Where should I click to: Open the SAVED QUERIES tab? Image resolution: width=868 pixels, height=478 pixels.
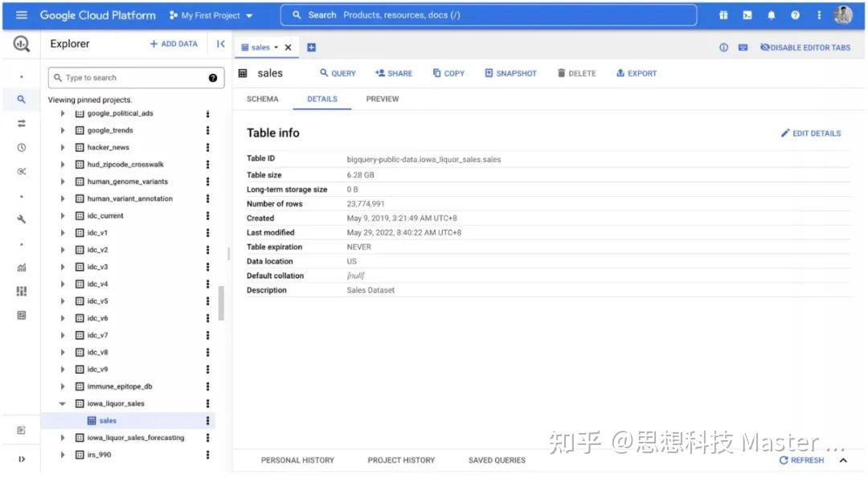pos(497,460)
